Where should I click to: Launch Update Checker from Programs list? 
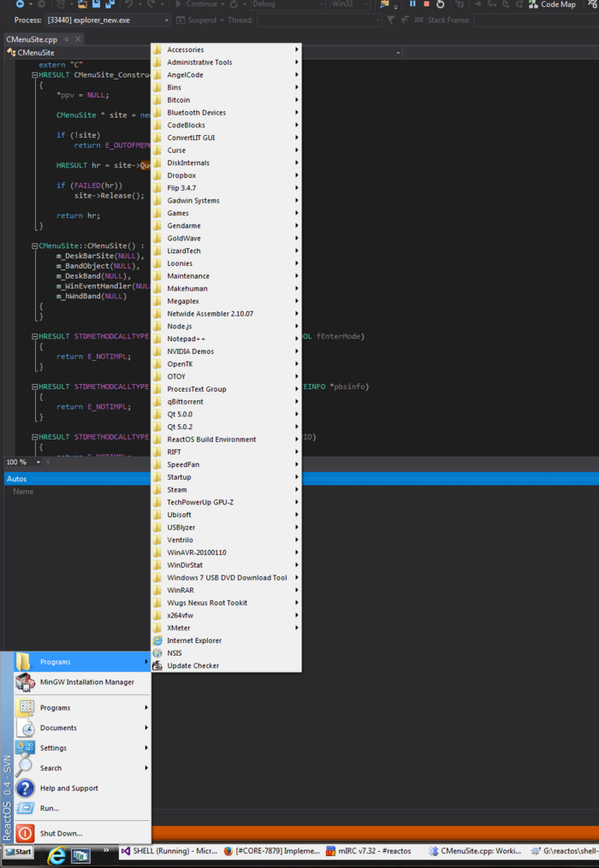193,665
